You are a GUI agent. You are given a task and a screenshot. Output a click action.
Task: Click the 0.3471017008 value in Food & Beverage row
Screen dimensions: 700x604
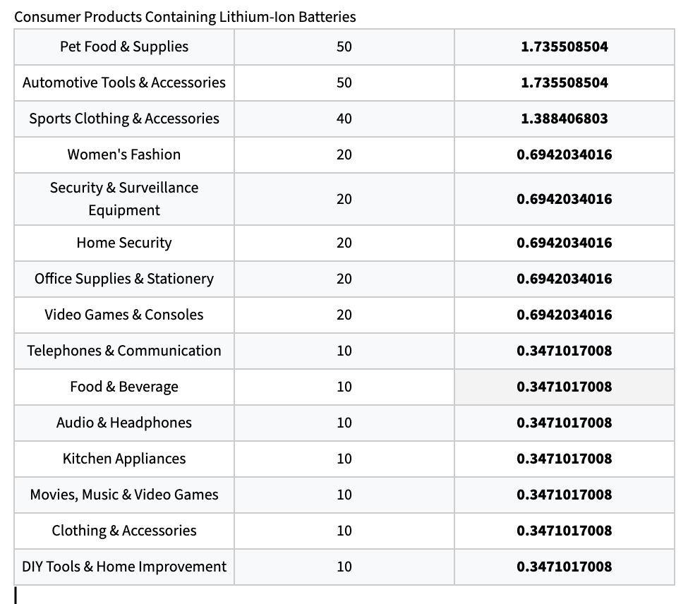[564, 387]
